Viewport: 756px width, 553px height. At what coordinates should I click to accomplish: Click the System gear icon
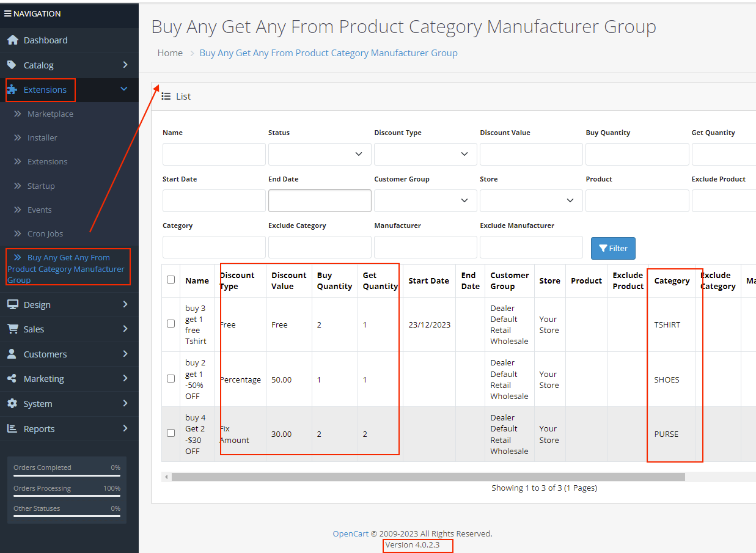click(12, 404)
